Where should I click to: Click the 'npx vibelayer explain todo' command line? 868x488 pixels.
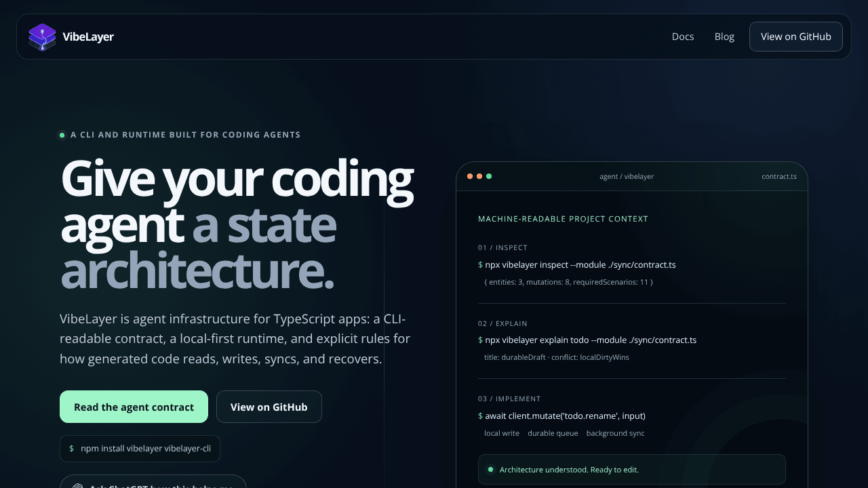[x=587, y=340]
